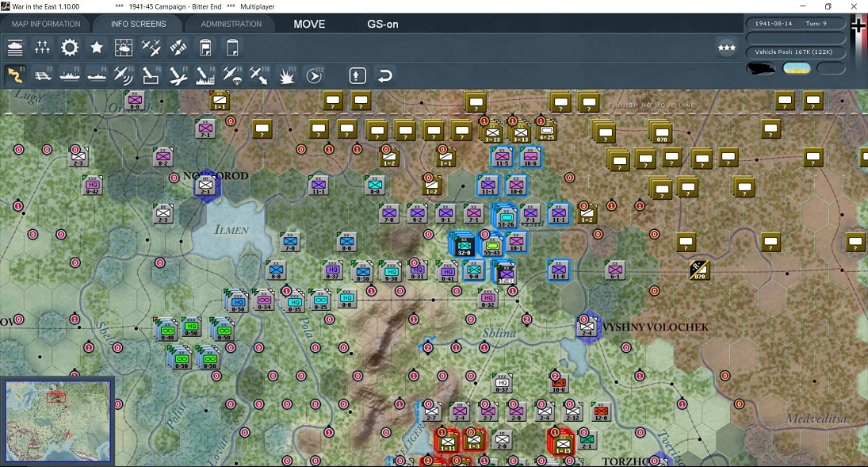Open the weather map grid icon
868x467 pixels.
(x=124, y=48)
